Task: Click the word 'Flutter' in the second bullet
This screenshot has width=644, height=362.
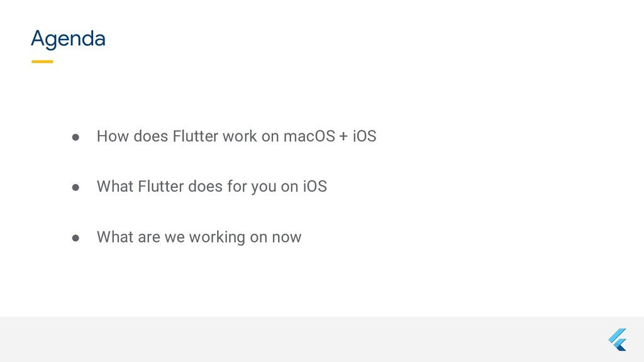Action: (161, 187)
